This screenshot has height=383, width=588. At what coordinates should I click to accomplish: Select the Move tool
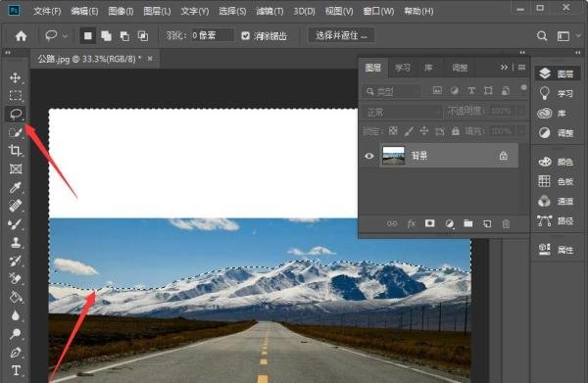15,77
